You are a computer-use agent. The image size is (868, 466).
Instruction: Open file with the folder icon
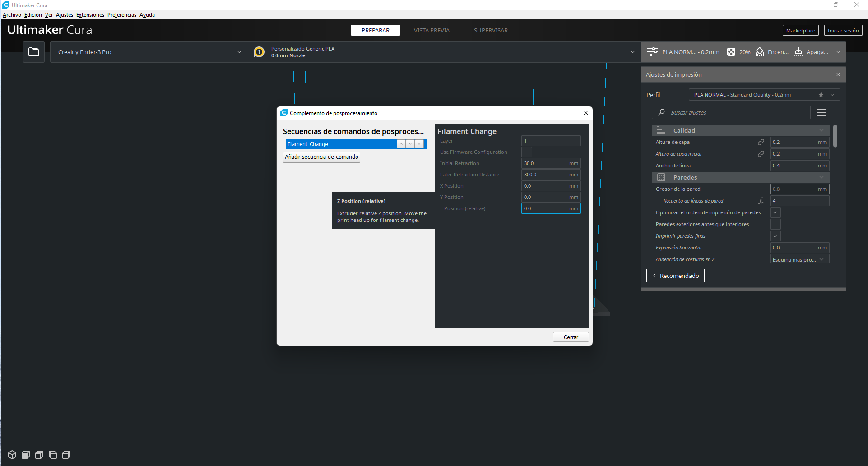[x=34, y=52]
